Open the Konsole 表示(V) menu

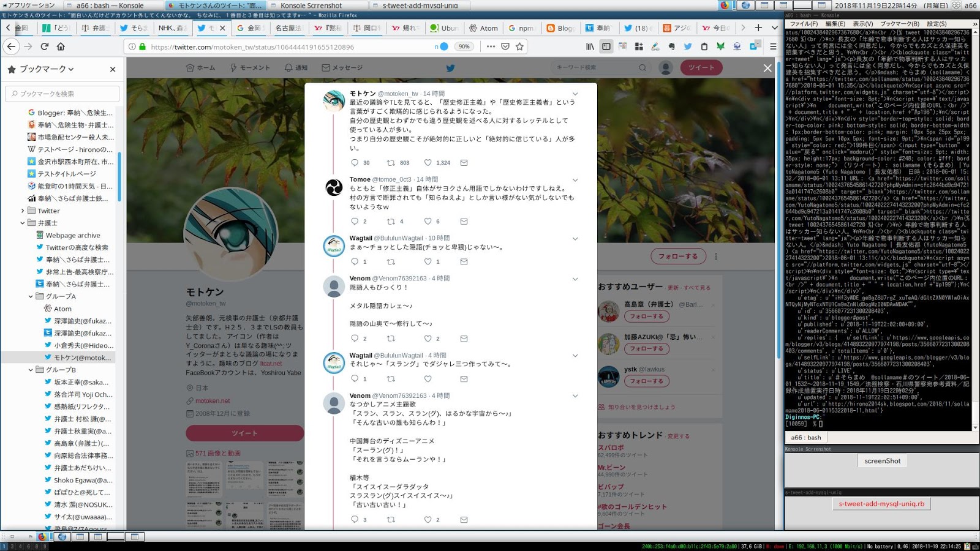pyautogui.click(x=862, y=24)
